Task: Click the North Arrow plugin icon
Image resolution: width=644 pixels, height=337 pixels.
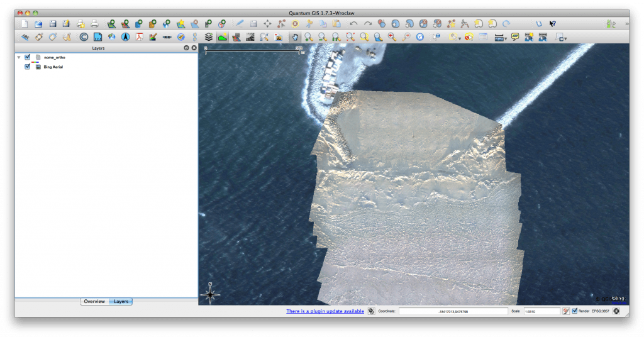Action: [x=126, y=37]
